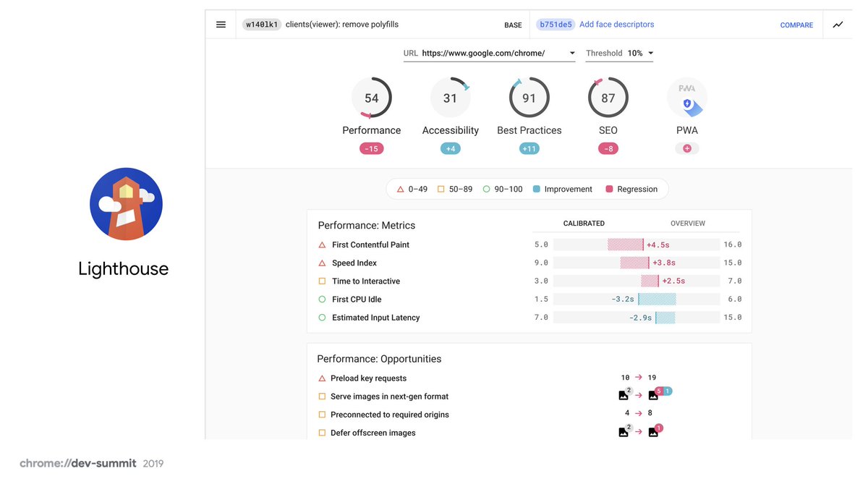Toggle the Improvement legend filter
This screenshot has width=868, height=487.
pos(562,189)
